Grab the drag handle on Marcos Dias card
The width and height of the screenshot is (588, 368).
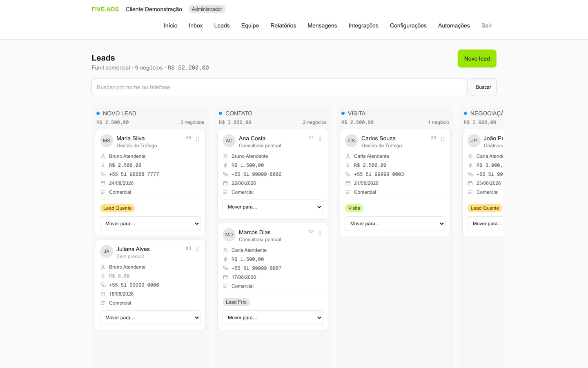click(x=320, y=233)
